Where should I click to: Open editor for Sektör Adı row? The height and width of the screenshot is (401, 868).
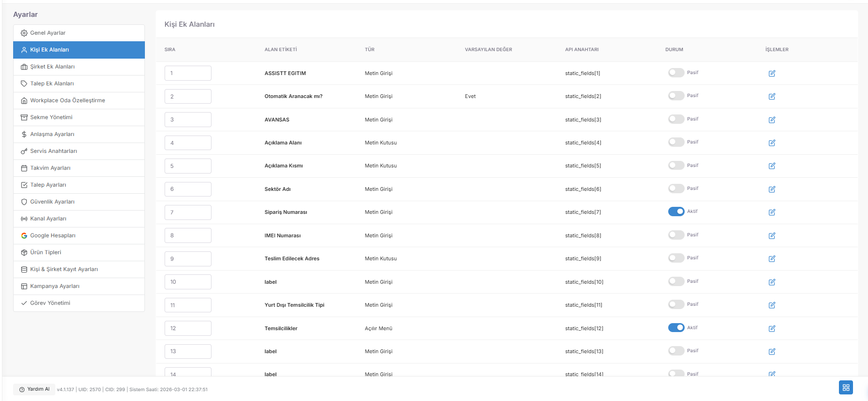coord(772,189)
